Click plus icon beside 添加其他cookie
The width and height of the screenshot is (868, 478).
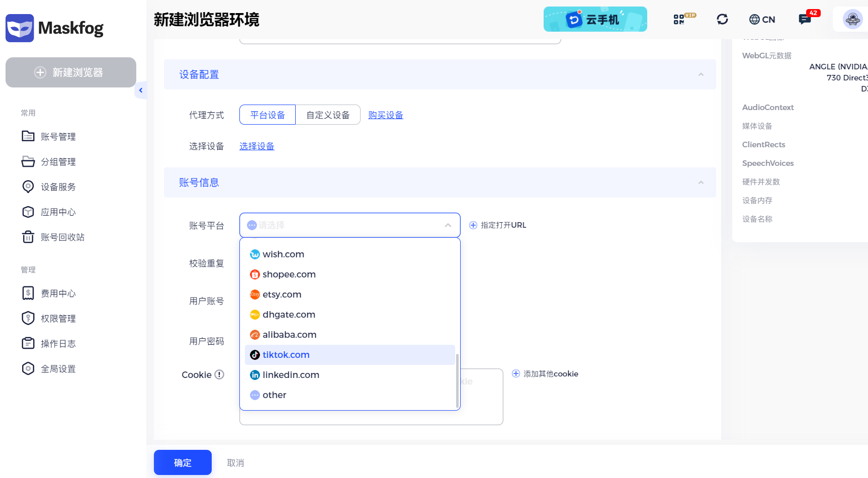(516, 373)
